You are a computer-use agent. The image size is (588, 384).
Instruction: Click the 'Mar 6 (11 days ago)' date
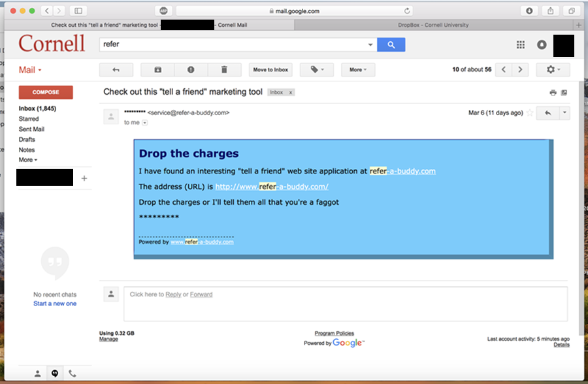point(495,113)
